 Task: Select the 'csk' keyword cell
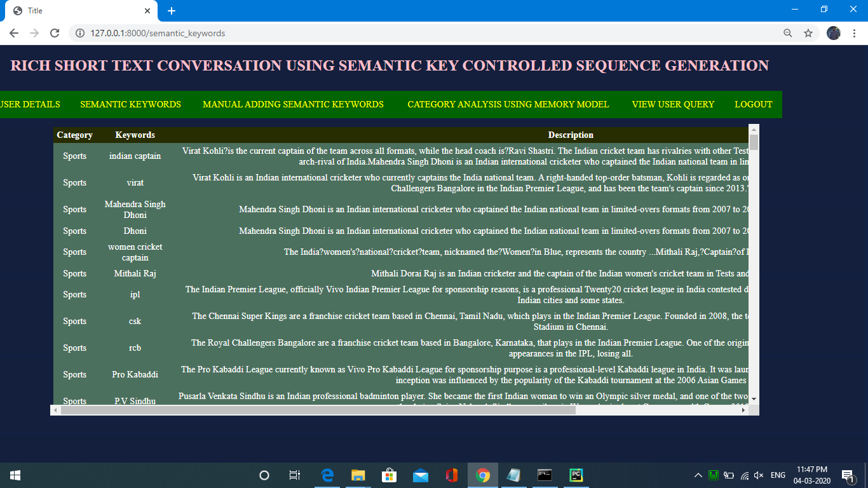135,321
